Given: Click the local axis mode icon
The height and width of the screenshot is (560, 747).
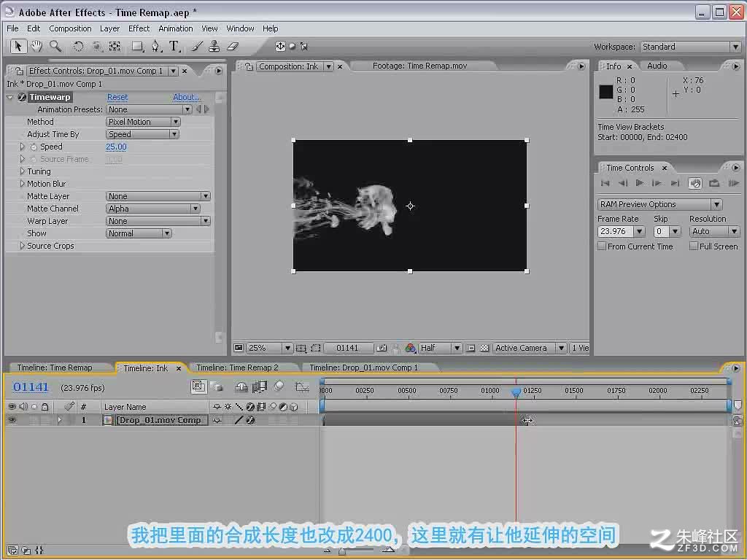Looking at the screenshot, I should coord(280,46).
